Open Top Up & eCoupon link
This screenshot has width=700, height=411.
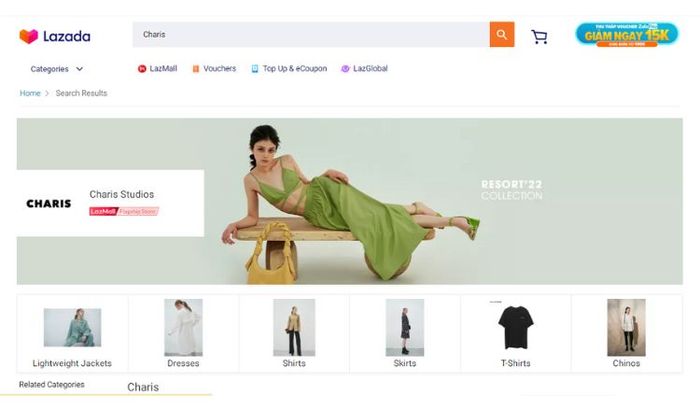295,69
